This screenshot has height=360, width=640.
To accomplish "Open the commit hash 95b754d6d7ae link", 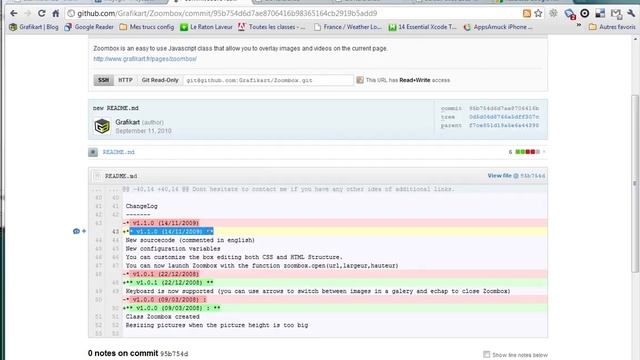I will point(504,108).
